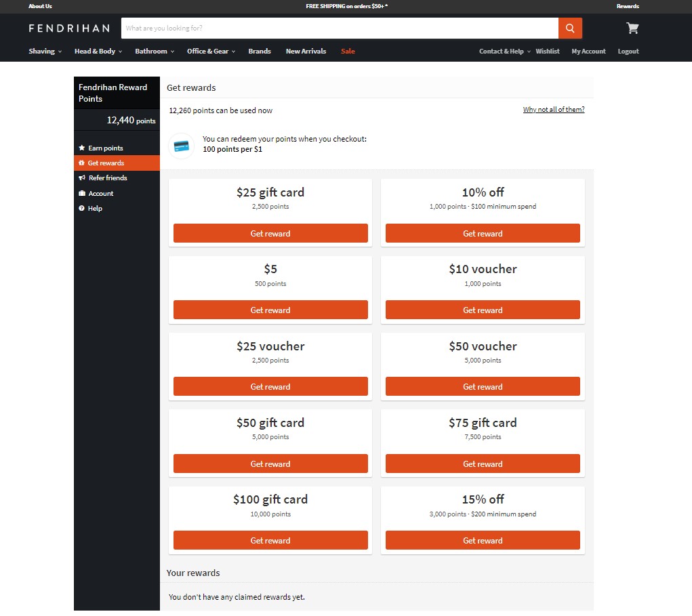
Task: Get the $25 voucher reward
Action: pos(270,386)
